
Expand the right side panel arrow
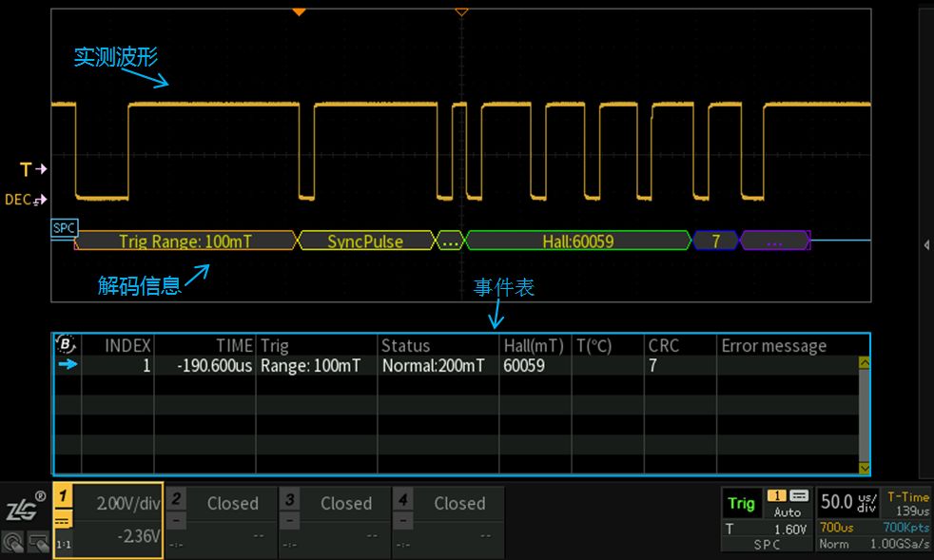[x=926, y=244]
